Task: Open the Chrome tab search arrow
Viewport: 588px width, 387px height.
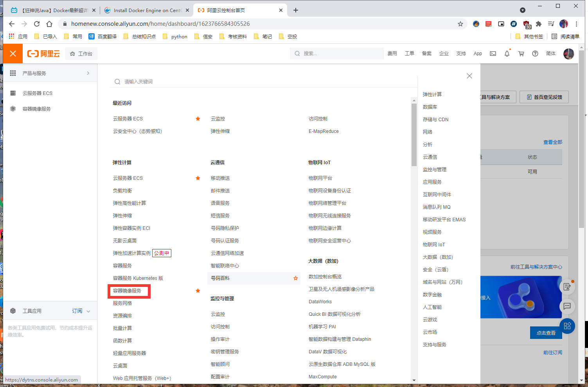Action: click(523, 10)
